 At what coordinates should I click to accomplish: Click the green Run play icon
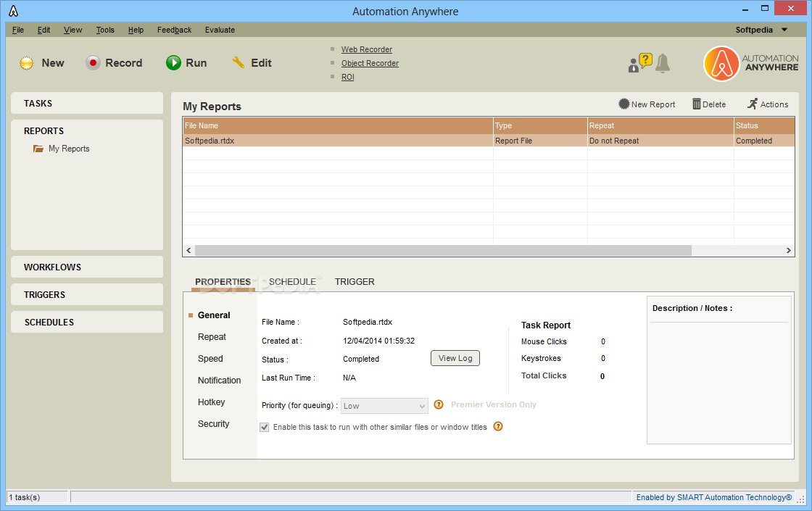coord(173,62)
